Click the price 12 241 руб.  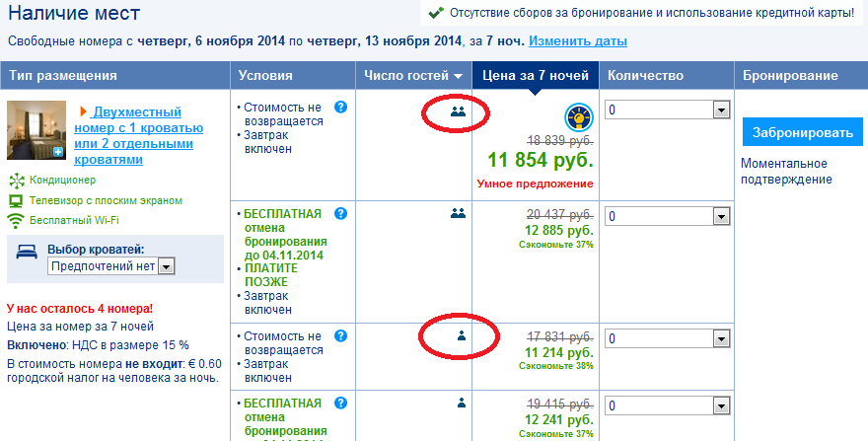pos(559,419)
